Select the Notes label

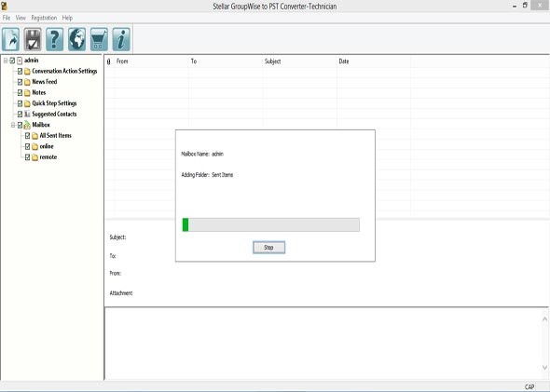[39, 92]
